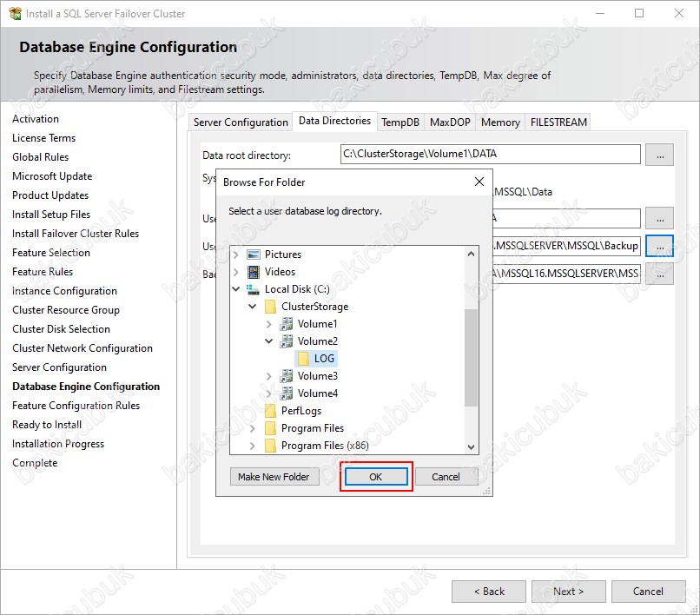
Task: Confirm folder selection with OK
Action: pyautogui.click(x=376, y=477)
